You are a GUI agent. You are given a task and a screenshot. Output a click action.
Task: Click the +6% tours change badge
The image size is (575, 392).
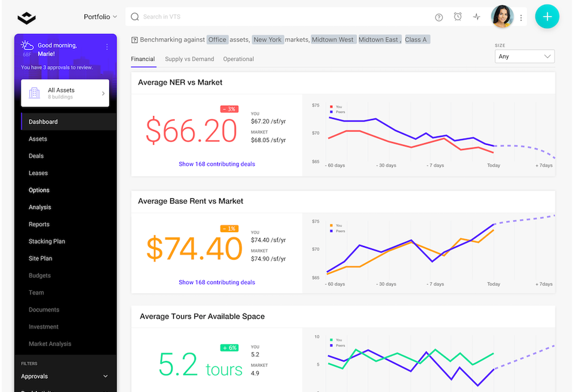click(229, 348)
